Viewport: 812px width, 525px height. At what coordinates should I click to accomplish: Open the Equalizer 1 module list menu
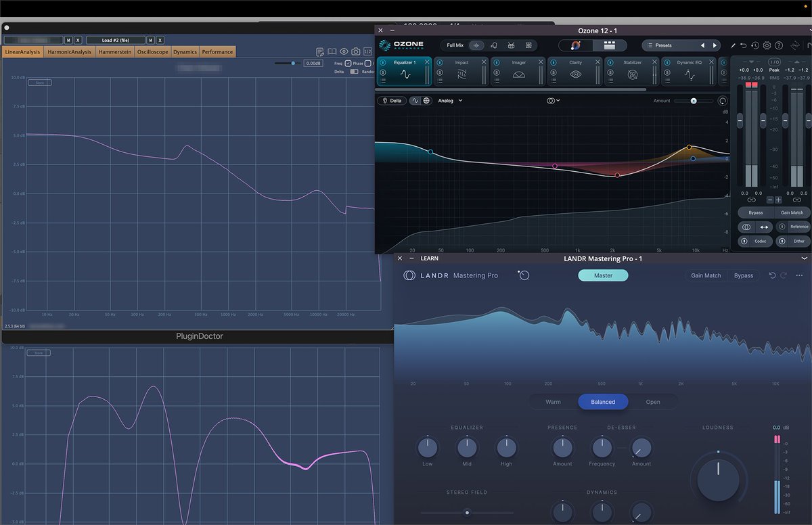pyautogui.click(x=383, y=81)
